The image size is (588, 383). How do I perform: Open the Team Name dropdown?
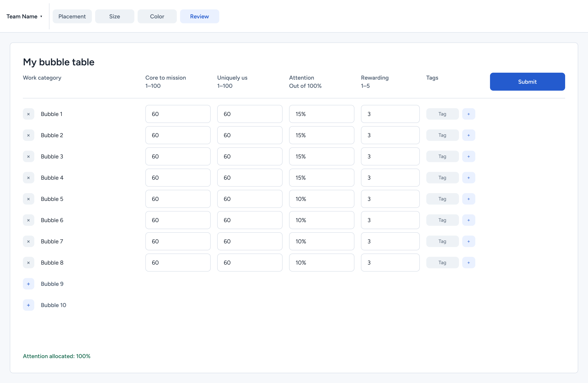24,16
